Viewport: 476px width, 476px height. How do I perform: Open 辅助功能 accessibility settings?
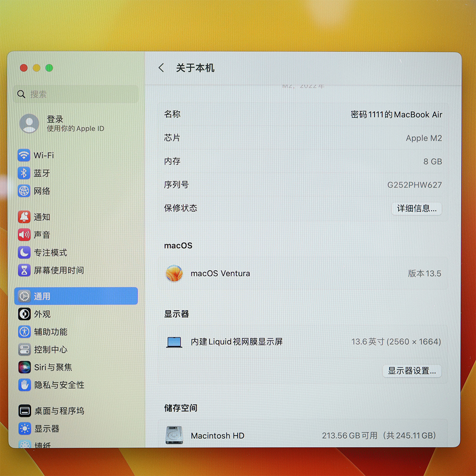click(50, 332)
